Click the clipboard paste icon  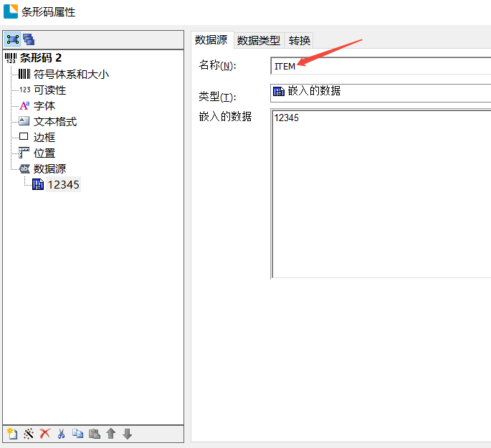(94, 434)
